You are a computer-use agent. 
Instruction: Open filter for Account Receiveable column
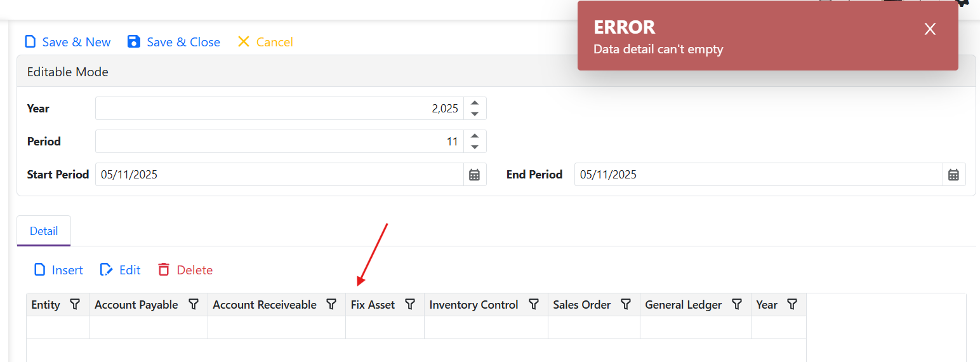(331, 305)
